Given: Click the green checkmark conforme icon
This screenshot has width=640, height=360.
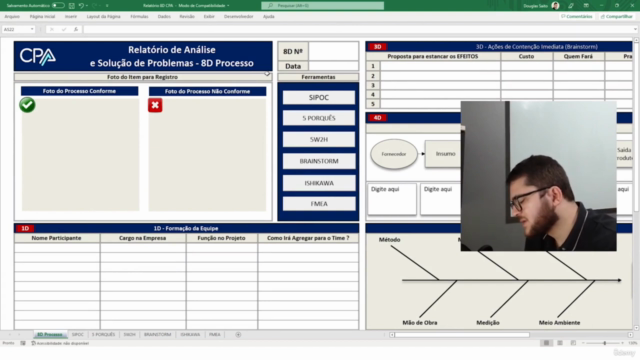Looking at the screenshot, I should pos(27,105).
